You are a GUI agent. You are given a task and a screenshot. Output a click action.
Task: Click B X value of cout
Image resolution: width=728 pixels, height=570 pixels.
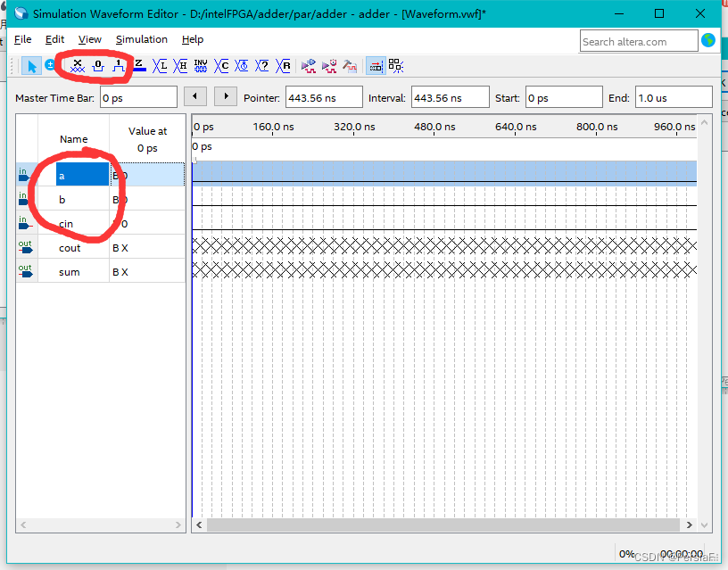(x=120, y=248)
